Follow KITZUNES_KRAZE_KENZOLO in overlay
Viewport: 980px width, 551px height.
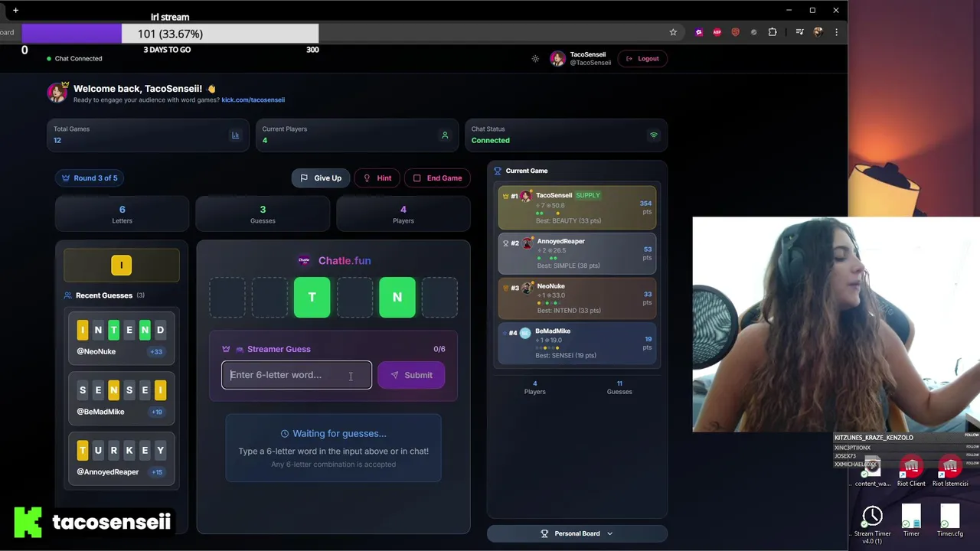972,437
